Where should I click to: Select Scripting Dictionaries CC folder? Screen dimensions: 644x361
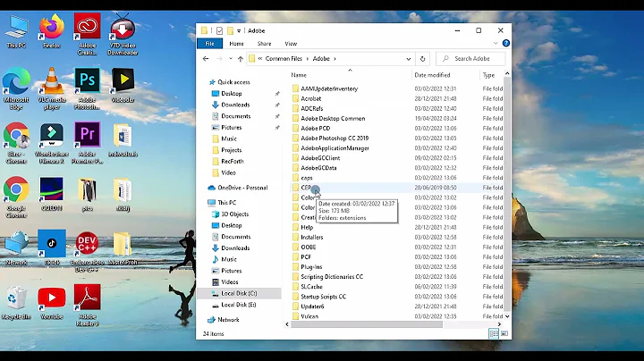coord(332,276)
